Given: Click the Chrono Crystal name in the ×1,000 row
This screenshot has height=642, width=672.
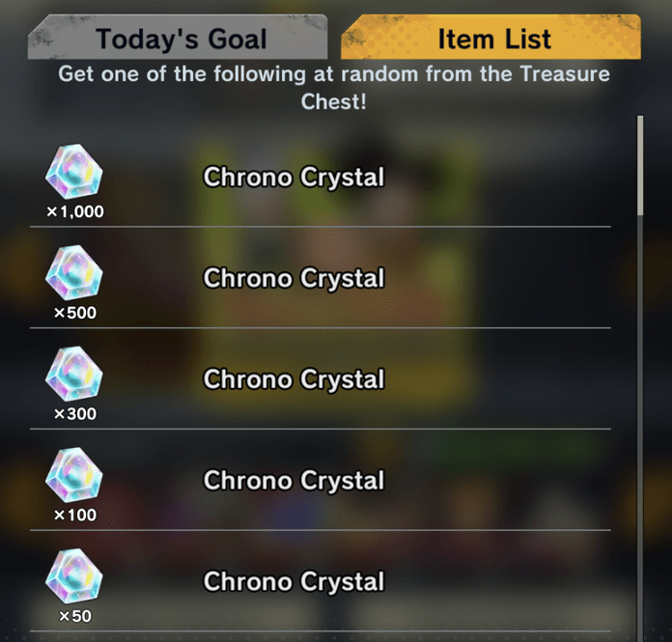Looking at the screenshot, I should tap(294, 178).
